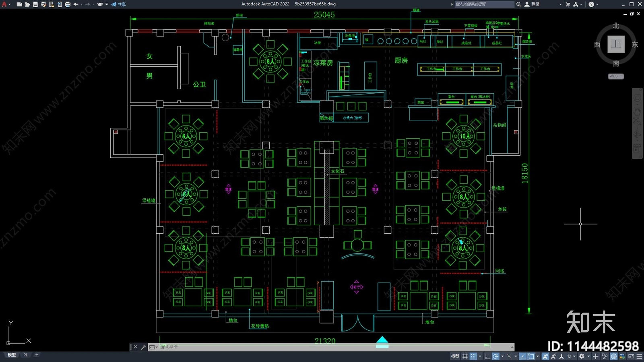Undo the last action with the back arrow
This screenshot has height=362, width=644.
click(76, 4)
